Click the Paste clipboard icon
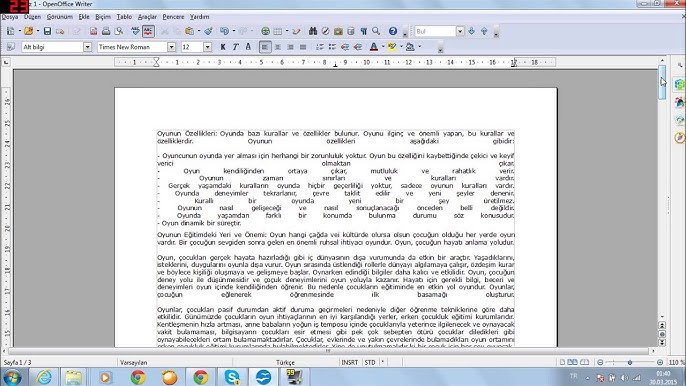686x386 pixels. (189, 32)
